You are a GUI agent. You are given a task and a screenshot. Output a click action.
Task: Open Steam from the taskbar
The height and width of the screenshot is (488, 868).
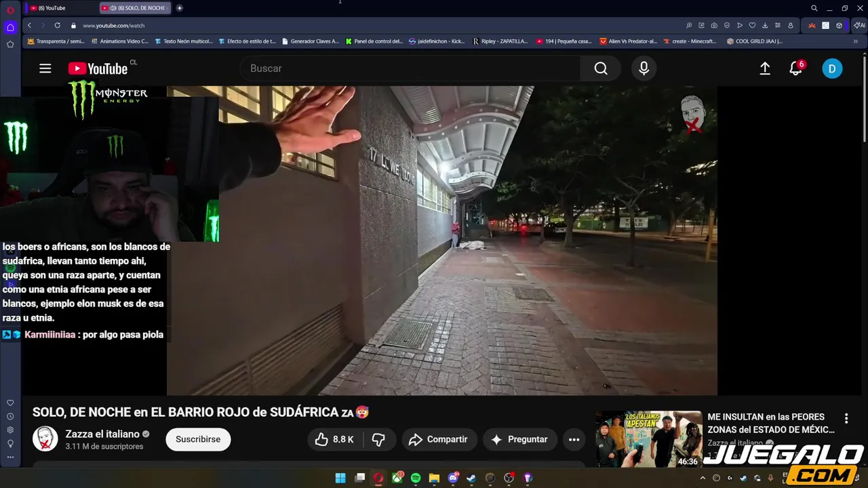[471, 478]
